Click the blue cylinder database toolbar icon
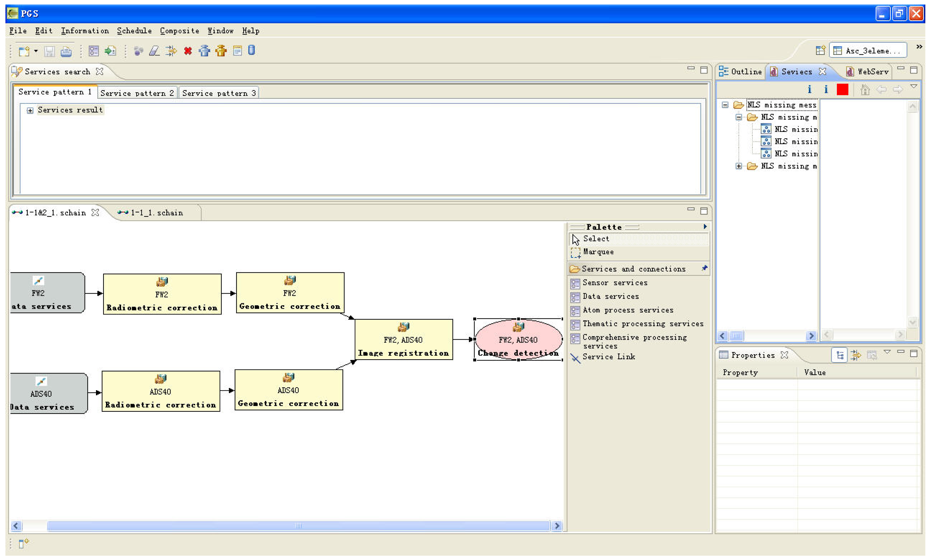 [251, 50]
